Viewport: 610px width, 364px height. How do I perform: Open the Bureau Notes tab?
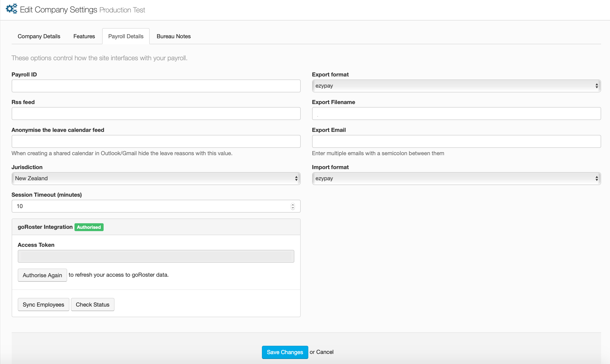point(174,36)
